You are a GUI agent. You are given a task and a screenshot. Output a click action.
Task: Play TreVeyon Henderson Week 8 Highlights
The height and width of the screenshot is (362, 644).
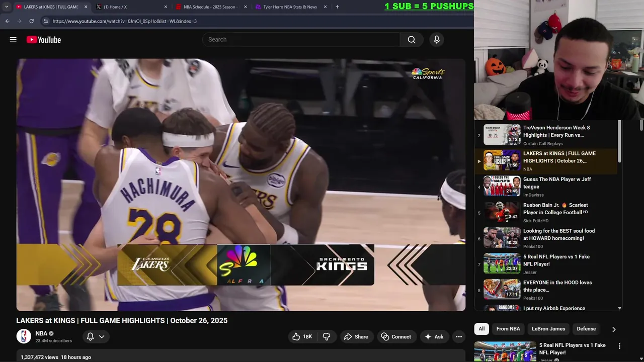point(502,135)
